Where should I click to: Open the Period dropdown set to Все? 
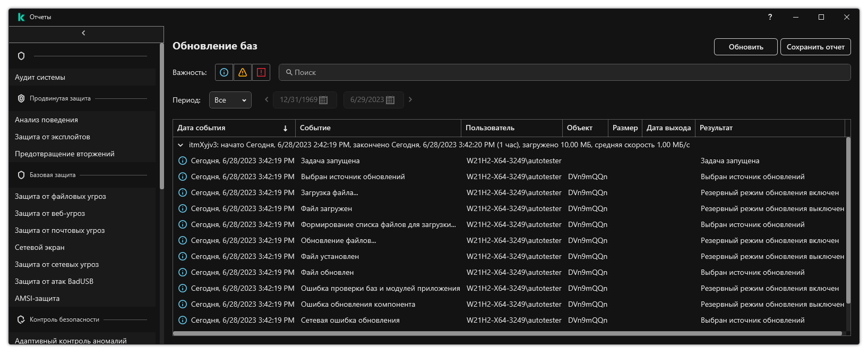[230, 100]
